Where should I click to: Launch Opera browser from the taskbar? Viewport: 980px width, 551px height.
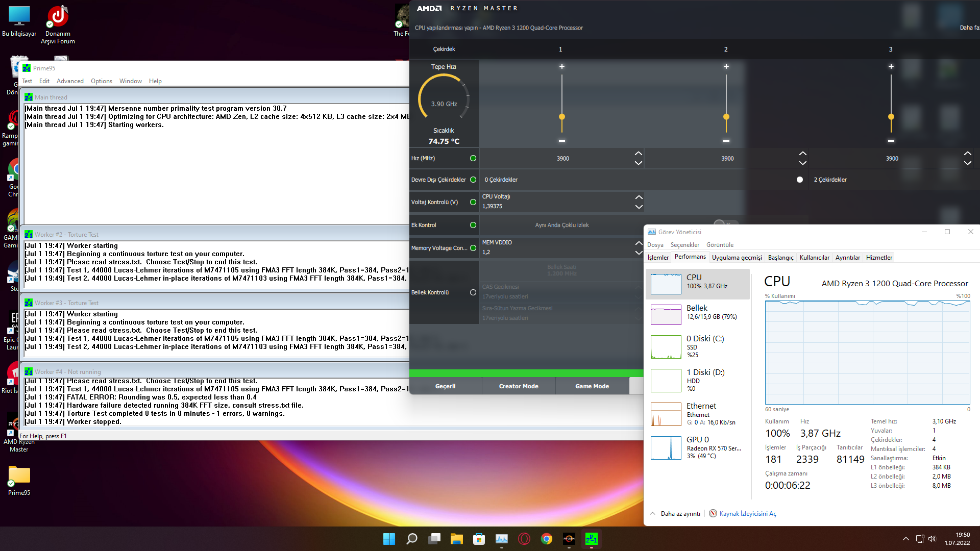(524, 539)
